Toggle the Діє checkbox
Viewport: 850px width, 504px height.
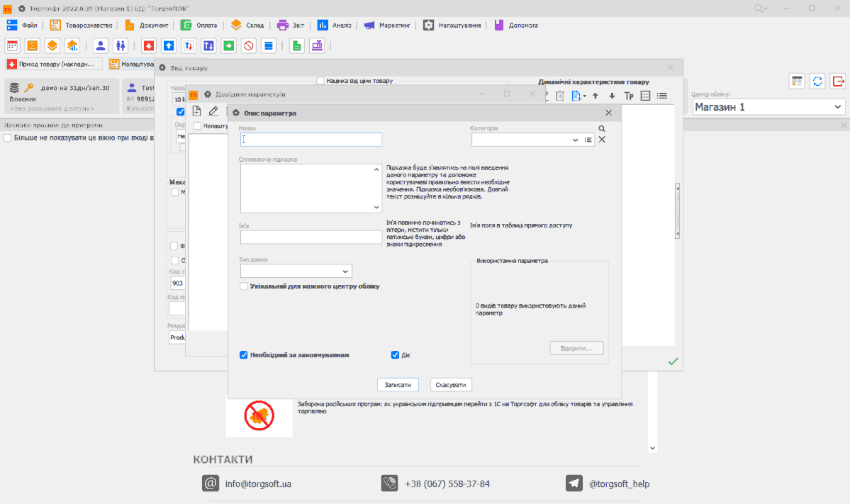click(396, 355)
